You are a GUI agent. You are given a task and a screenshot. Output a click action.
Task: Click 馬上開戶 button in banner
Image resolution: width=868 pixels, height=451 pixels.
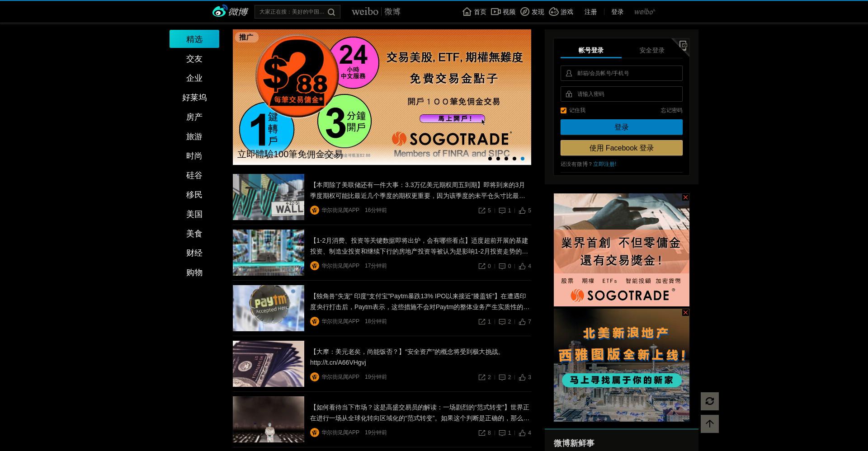452,118
